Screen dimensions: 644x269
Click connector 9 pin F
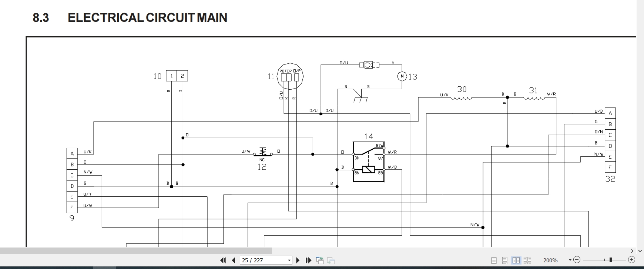[x=72, y=207]
